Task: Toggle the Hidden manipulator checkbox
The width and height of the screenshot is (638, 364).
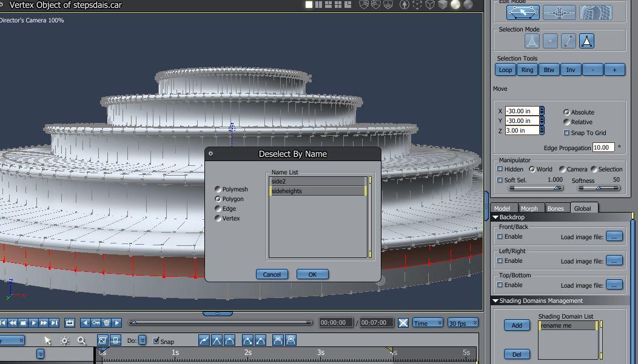Action: click(500, 168)
